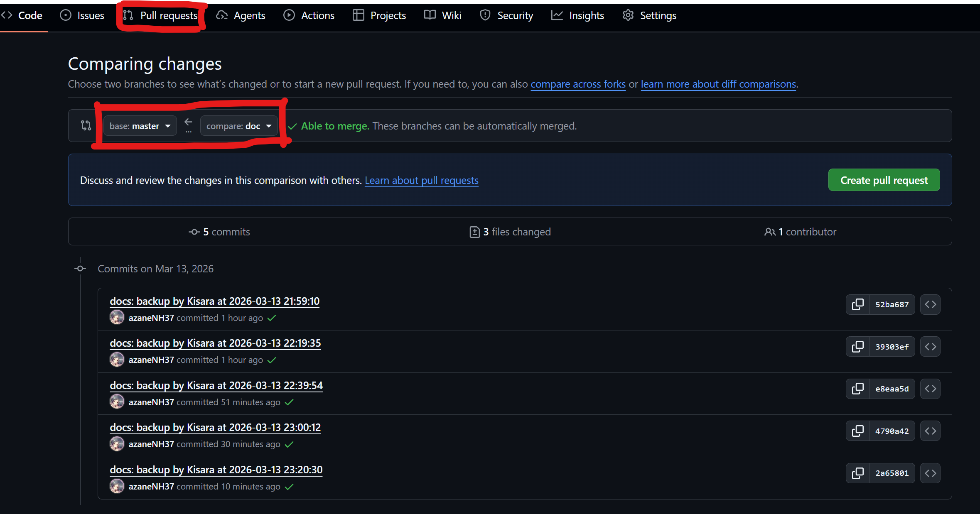980x514 pixels.
Task: Copy full SHA for commit 4790a42
Action: [x=857, y=431]
